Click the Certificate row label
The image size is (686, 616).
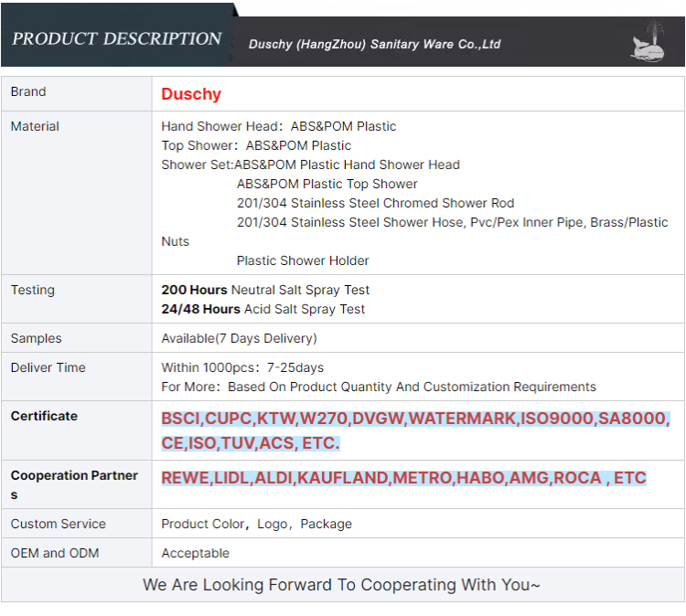tap(44, 416)
